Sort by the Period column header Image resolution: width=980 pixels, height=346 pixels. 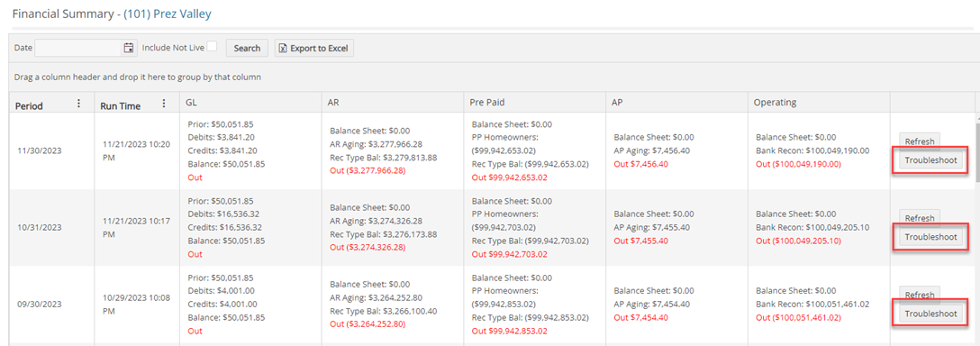[x=29, y=106]
